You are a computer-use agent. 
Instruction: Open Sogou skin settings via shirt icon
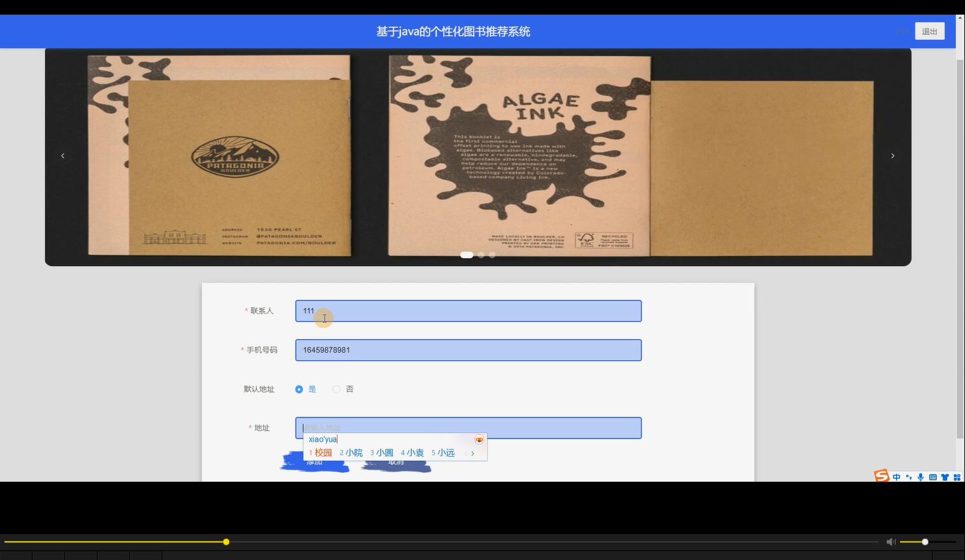pos(945,477)
